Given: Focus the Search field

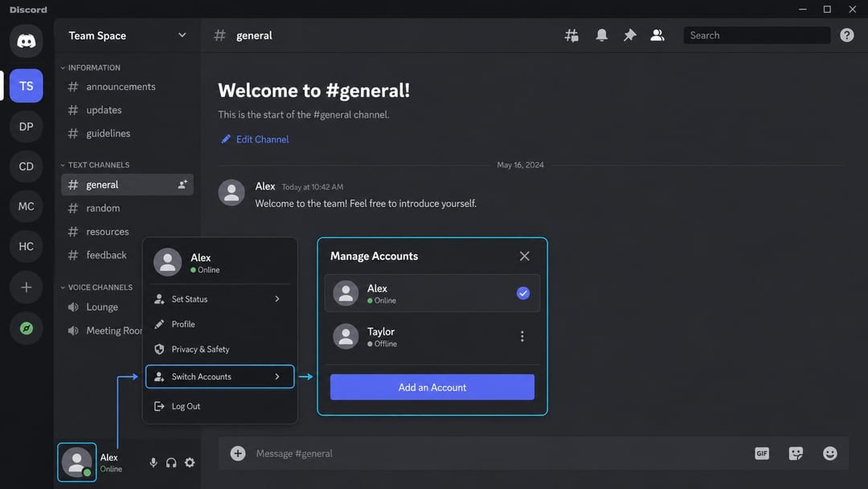Looking at the screenshot, I should [x=757, y=35].
